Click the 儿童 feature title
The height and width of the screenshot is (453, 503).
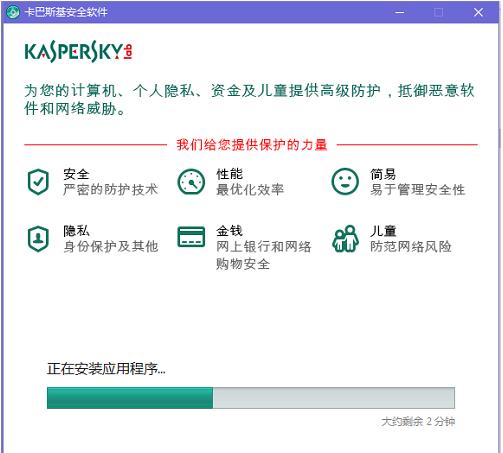click(383, 231)
